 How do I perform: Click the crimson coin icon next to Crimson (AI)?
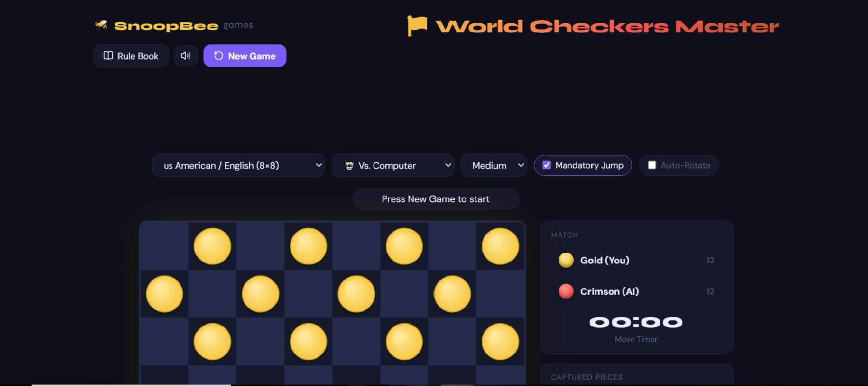click(566, 291)
